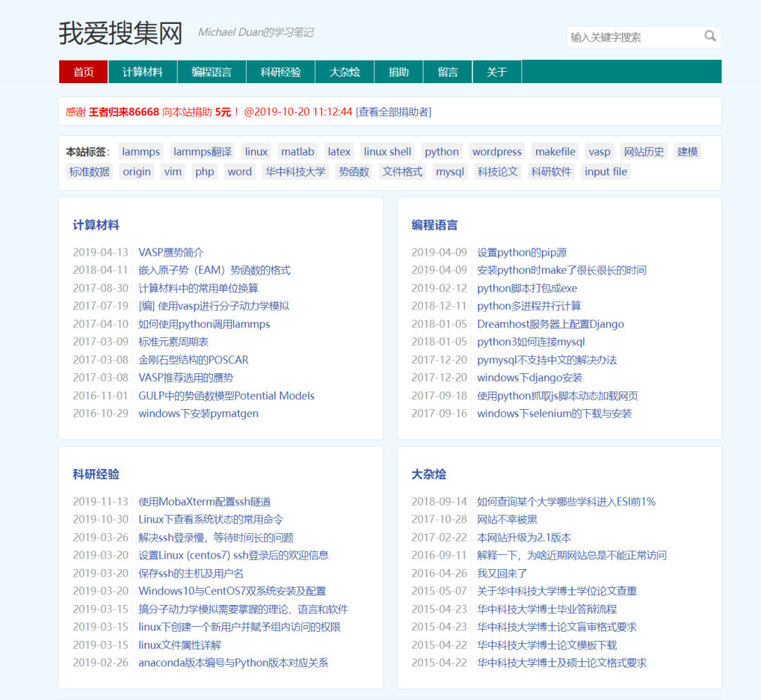The image size is (761, 700).
Task: Pick the vim tag
Action: [x=173, y=172]
